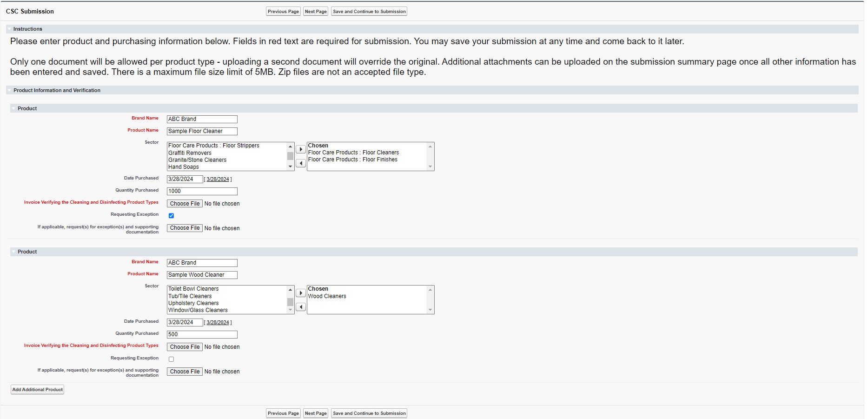Click Add Additional Product button
868x419 pixels.
(x=38, y=390)
